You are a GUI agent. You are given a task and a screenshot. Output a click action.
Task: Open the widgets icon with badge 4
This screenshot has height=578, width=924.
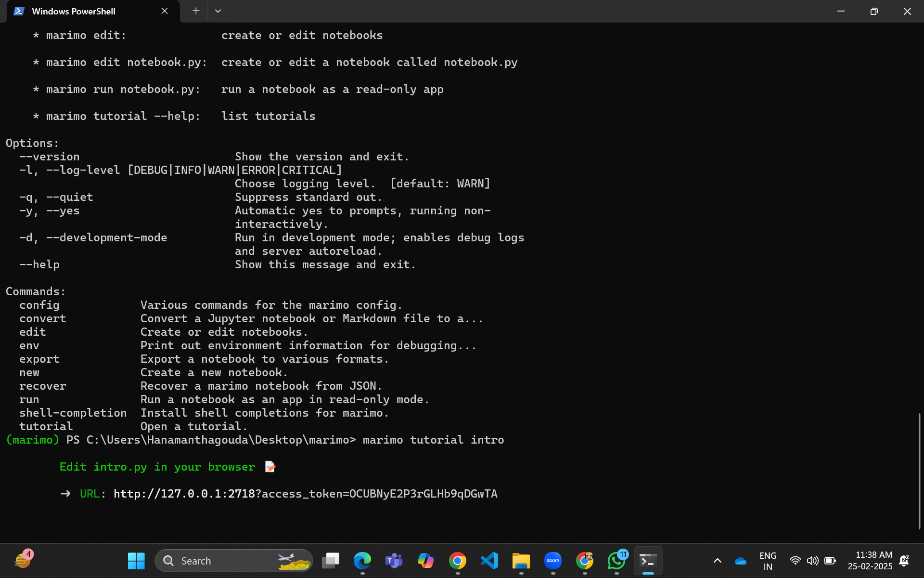click(x=23, y=560)
